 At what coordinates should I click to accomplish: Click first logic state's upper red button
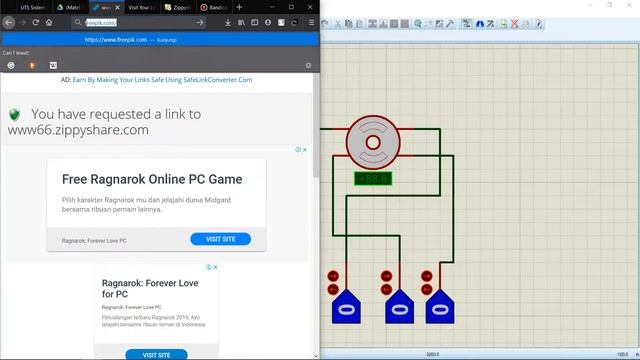pyautogui.click(x=333, y=276)
